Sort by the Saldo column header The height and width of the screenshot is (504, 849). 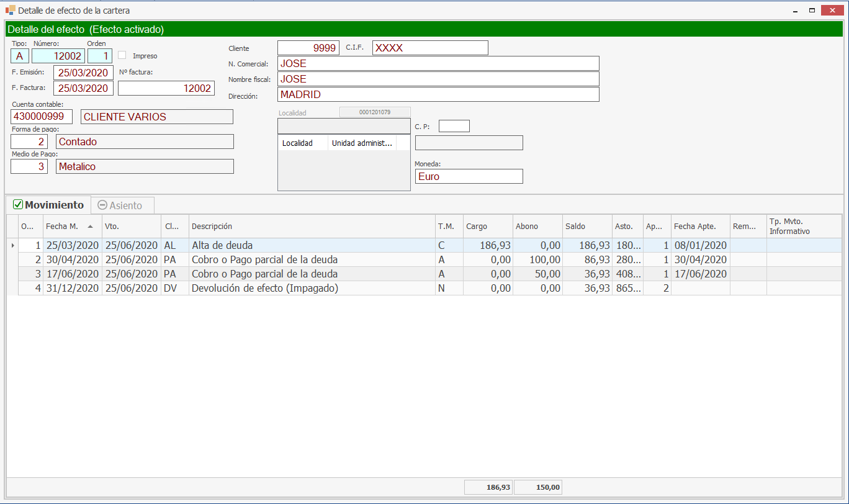(586, 227)
